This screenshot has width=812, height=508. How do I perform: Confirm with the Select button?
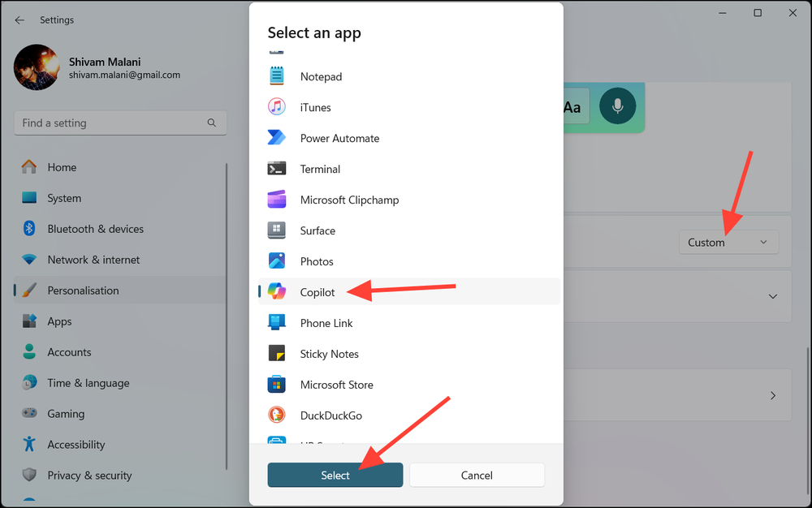pos(335,475)
